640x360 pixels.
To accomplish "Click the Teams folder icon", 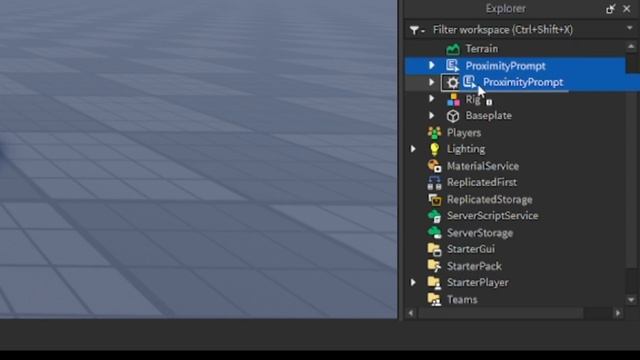I will [x=434, y=300].
